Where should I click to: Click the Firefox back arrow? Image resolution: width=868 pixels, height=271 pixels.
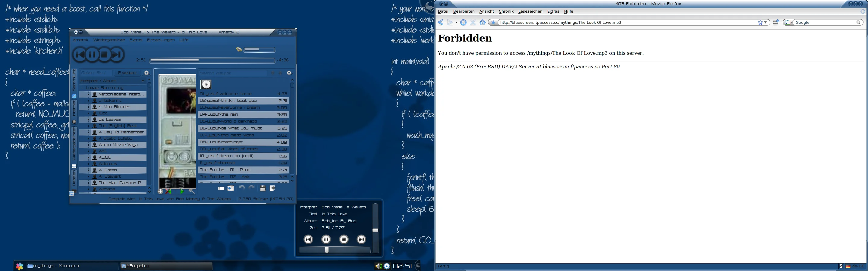pos(440,23)
